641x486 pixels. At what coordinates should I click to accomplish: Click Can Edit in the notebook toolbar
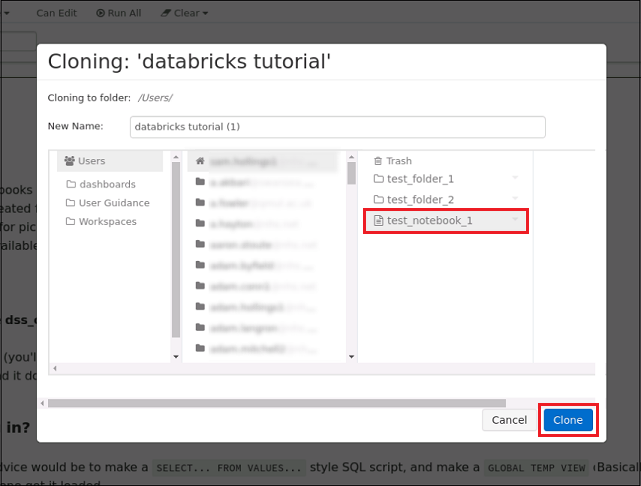click(x=56, y=13)
